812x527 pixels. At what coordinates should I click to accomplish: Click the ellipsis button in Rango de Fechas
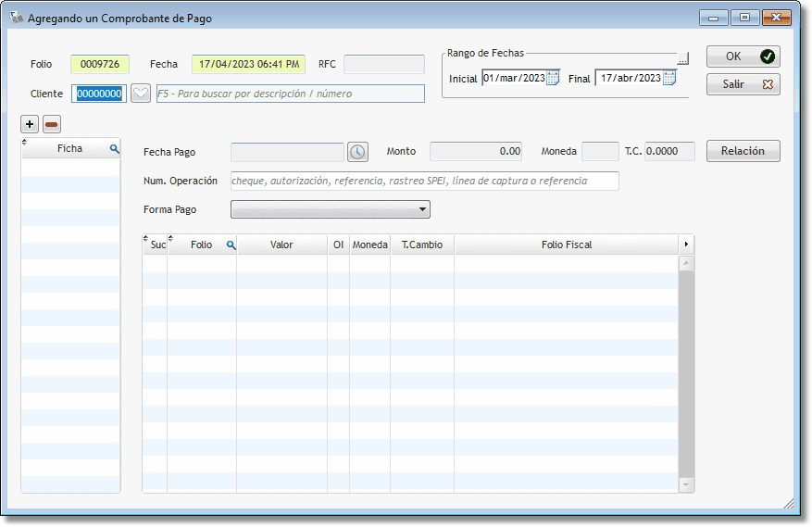[x=682, y=58]
